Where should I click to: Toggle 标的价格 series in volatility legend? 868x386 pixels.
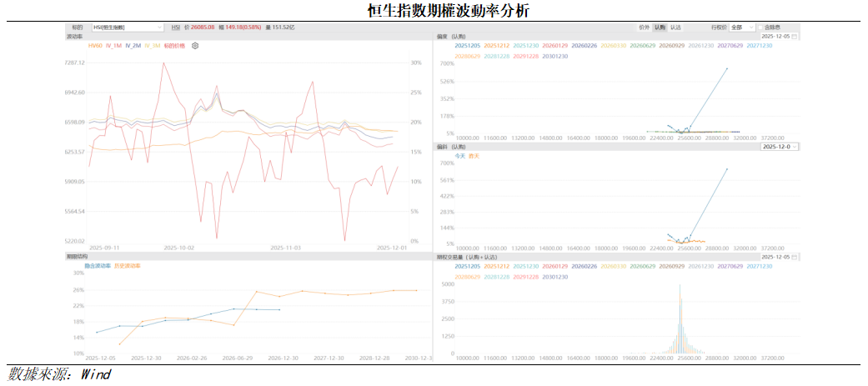pyautogui.click(x=175, y=46)
